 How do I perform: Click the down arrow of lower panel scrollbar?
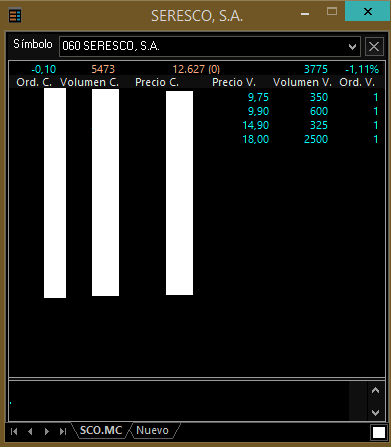click(x=376, y=413)
